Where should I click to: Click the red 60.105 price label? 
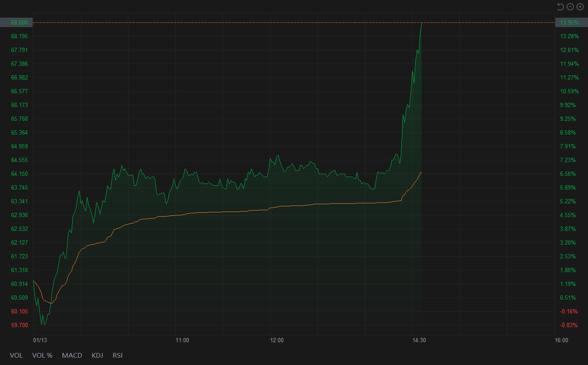coord(19,311)
